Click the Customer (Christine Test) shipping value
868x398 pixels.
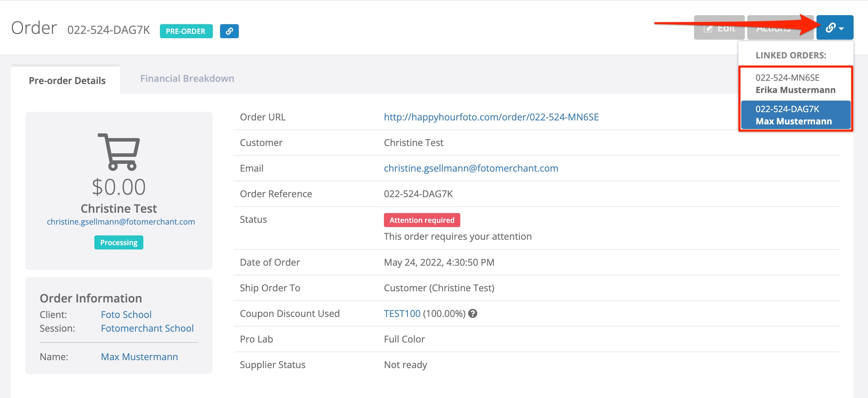tap(439, 288)
